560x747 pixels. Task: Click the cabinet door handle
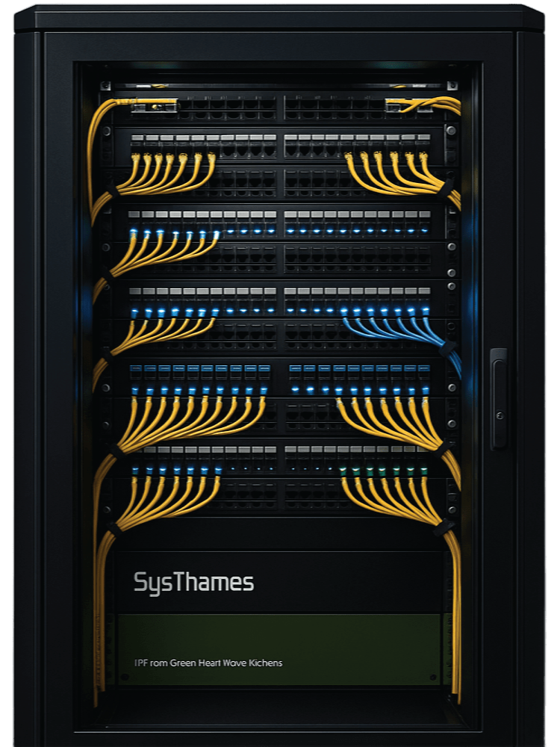pyautogui.click(x=499, y=399)
